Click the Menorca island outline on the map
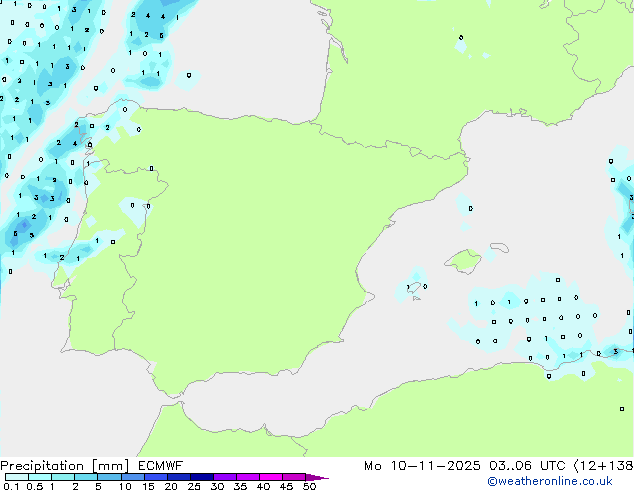The image size is (634, 490). (x=499, y=247)
